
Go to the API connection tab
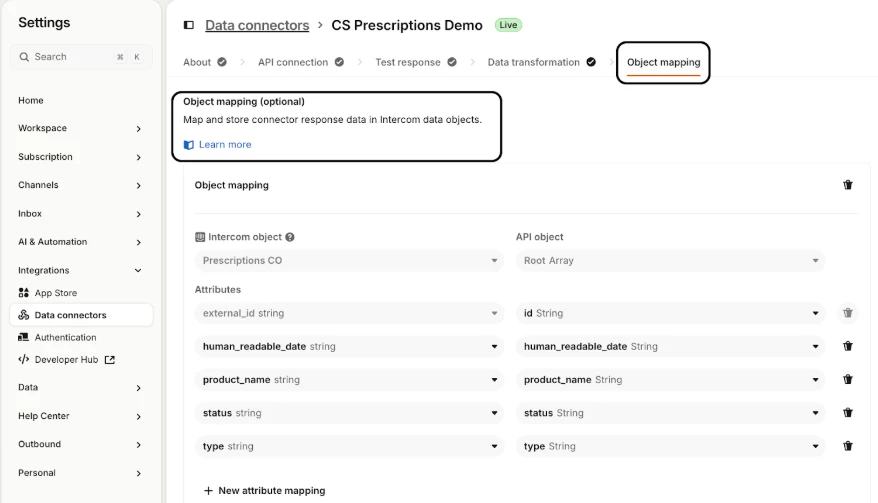[292, 62]
